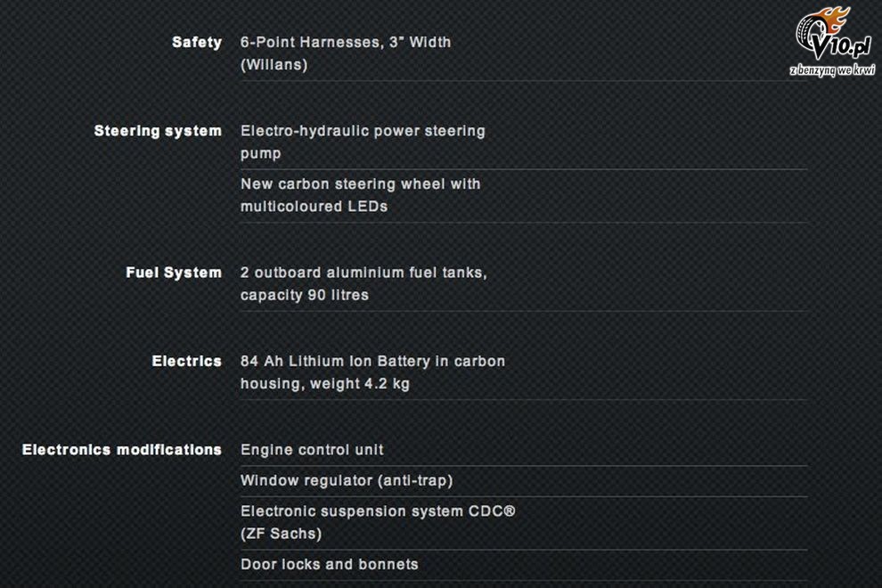Click the (ZF Sachs) text line
This screenshot has height=588, width=882.
coord(281,534)
